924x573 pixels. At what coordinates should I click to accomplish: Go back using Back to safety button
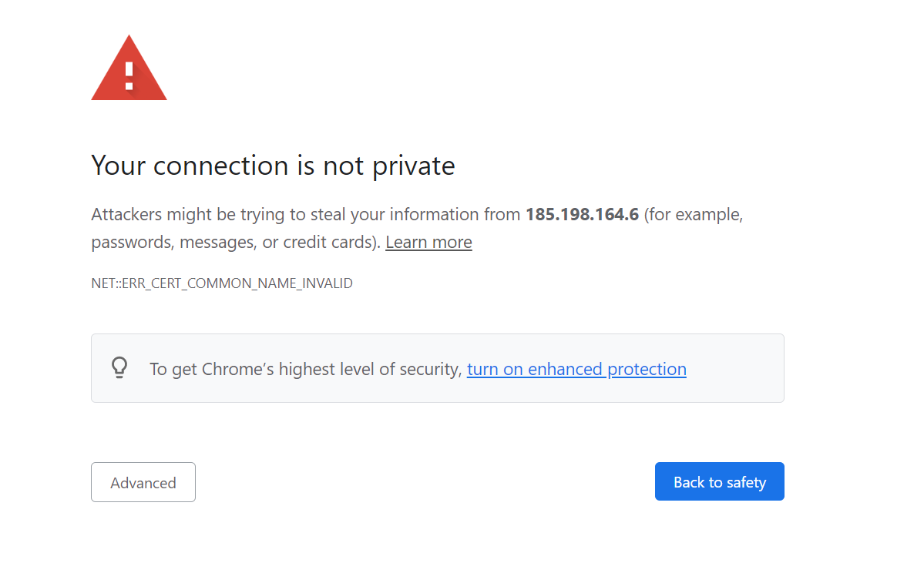click(x=720, y=481)
